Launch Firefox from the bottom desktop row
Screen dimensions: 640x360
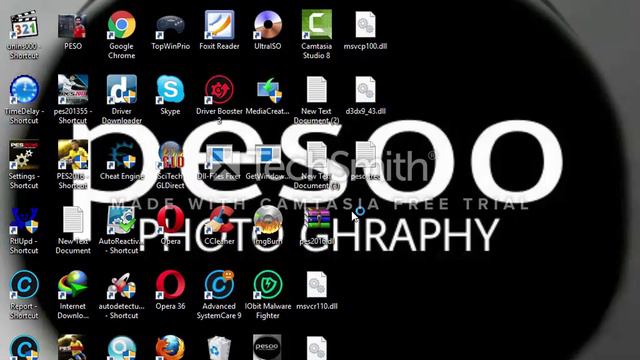pos(170,348)
